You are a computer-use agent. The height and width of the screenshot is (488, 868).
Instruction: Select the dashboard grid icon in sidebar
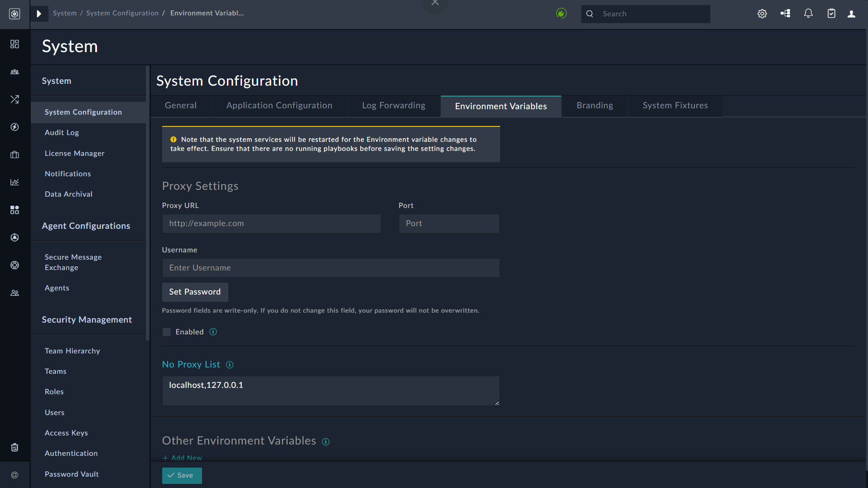click(x=14, y=44)
